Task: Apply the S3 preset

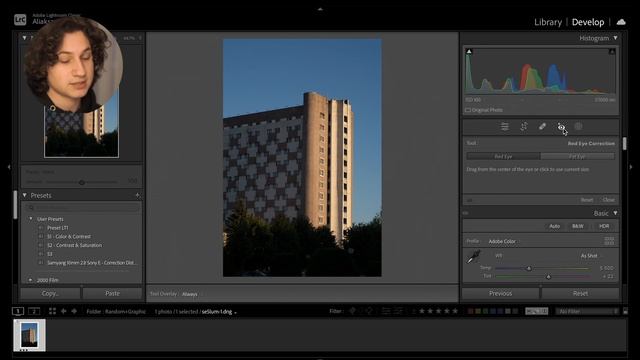Action: [50, 254]
